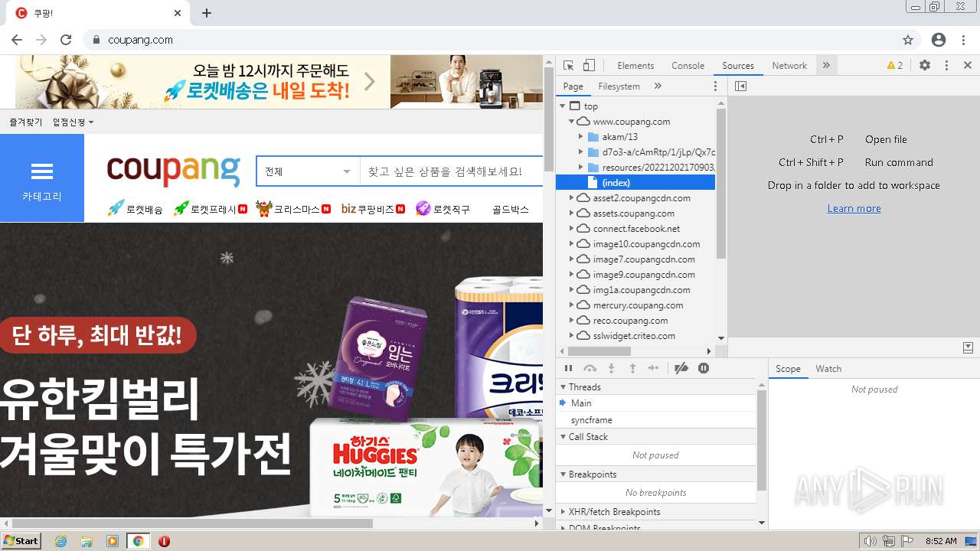Click Internet Explorer taskbar icon

click(60, 541)
